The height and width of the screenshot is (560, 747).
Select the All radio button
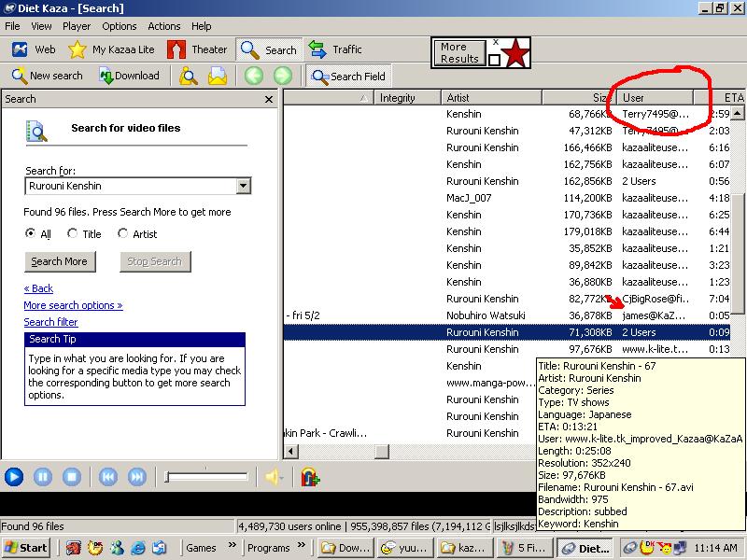coord(31,234)
